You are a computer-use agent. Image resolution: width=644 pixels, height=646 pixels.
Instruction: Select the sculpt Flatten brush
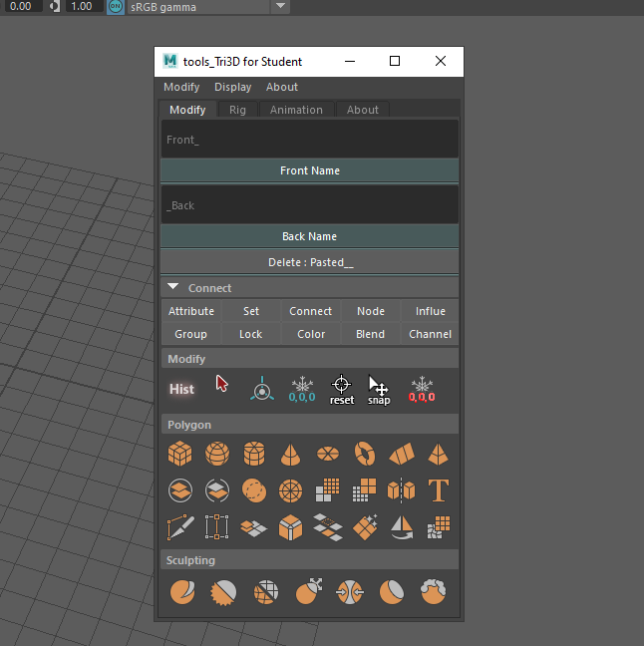tap(392, 592)
